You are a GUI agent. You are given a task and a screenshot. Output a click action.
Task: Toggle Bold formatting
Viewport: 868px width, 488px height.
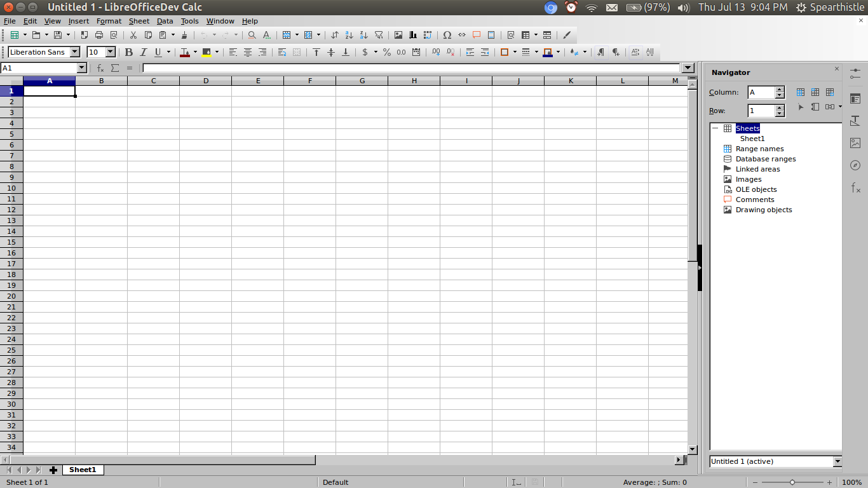(x=129, y=52)
